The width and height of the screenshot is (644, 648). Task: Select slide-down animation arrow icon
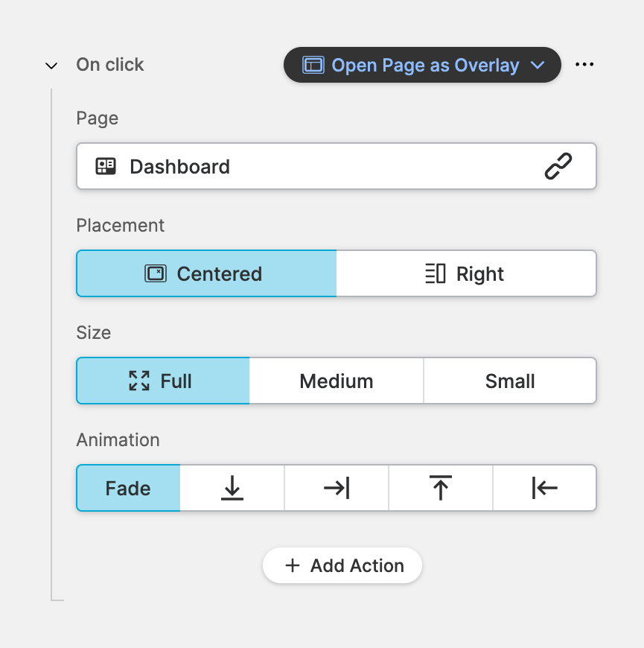(x=232, y=489)
